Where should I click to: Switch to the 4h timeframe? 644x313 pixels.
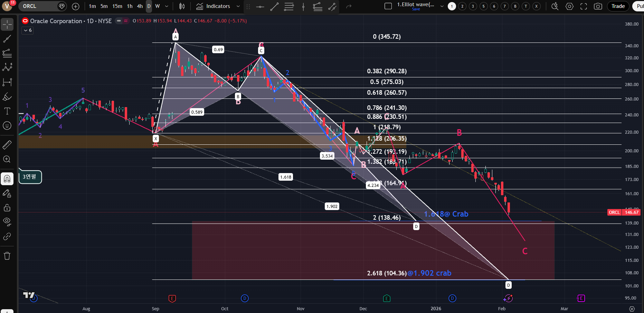click(140, 6)
